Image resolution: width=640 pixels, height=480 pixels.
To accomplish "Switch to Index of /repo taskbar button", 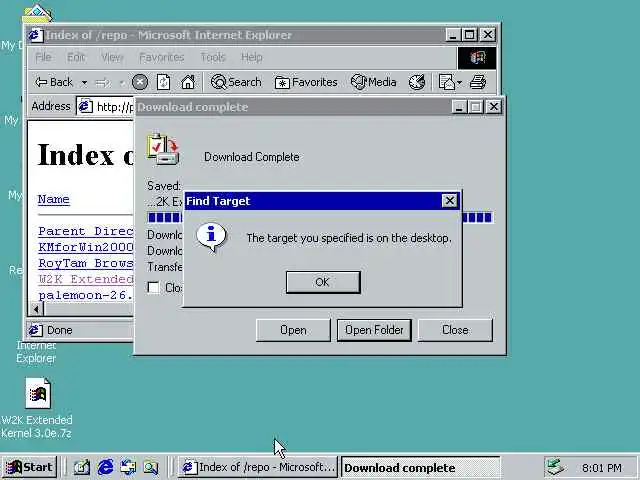I will coord(258,467).
